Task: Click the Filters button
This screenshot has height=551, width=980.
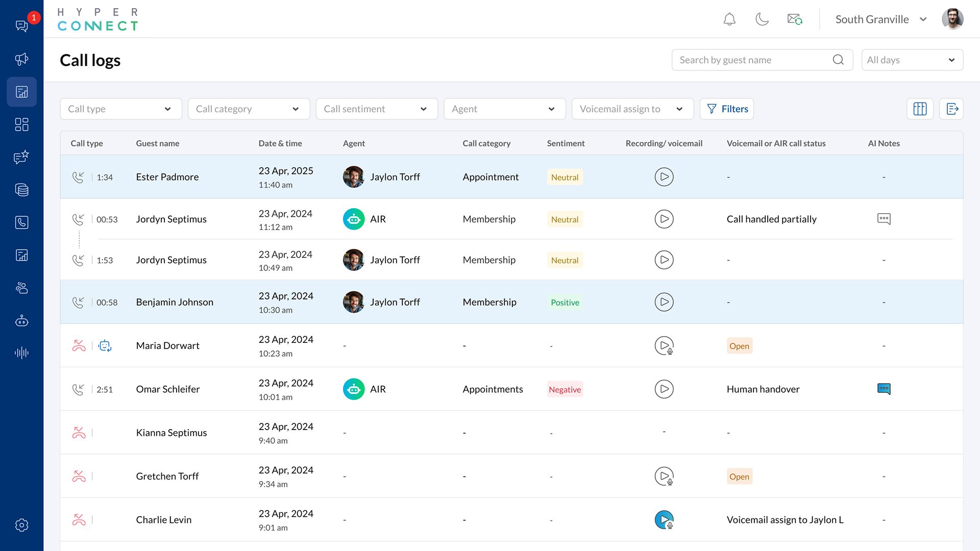Action: point(726,109)
